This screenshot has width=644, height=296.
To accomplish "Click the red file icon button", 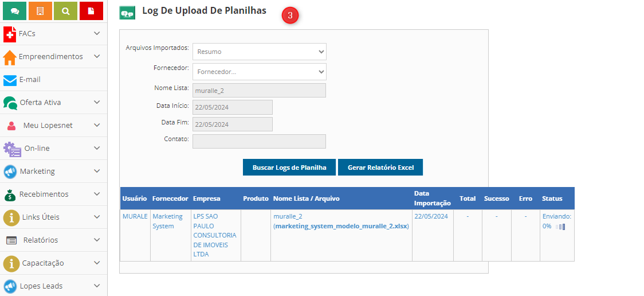I will [91, 11].
